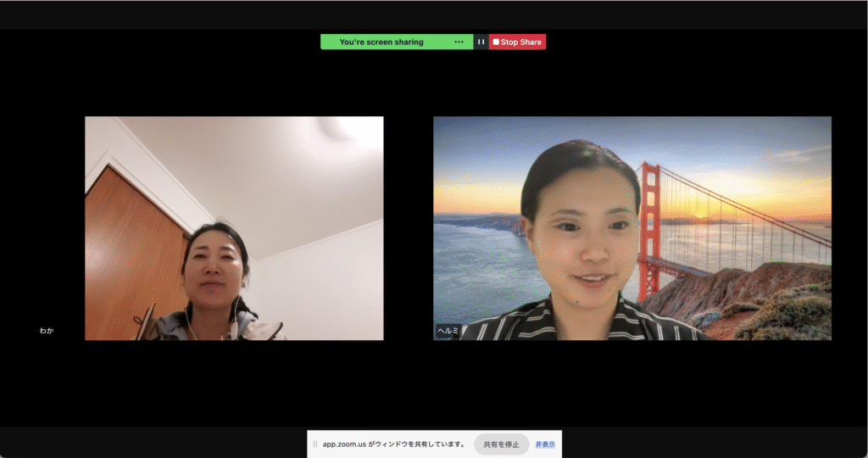Viewport: 868px width, 458px height.
Task: Click the ヘルミ participant name label
Action: [x=447, y=331]
